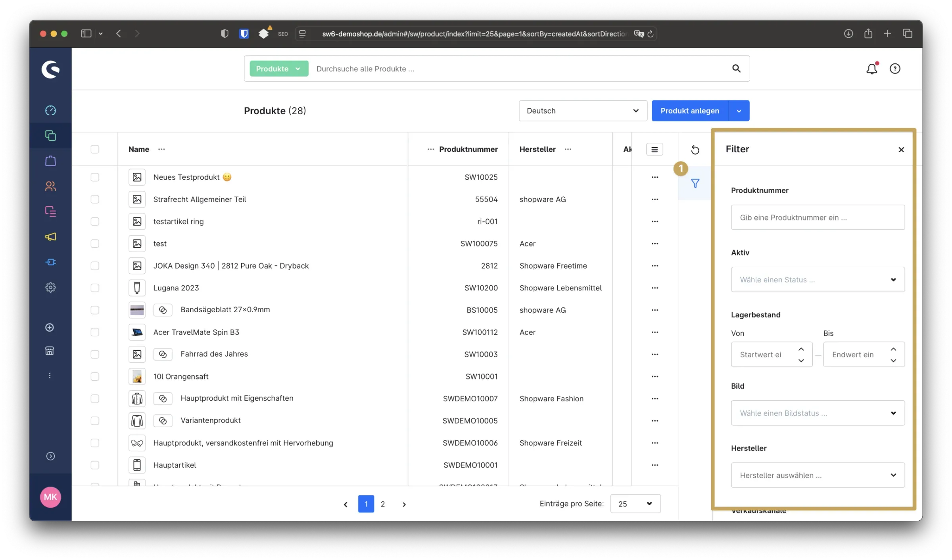Open the help question mark icon

click(x=895, y=69)
